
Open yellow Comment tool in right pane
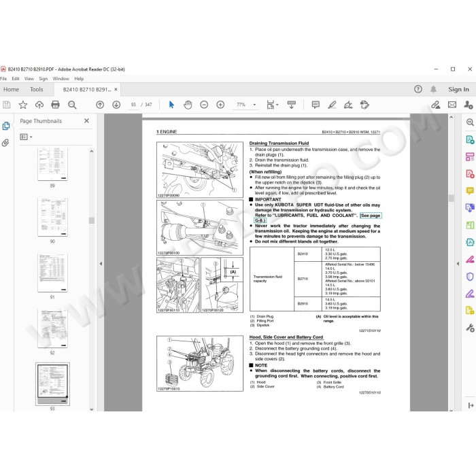(470, 191)
